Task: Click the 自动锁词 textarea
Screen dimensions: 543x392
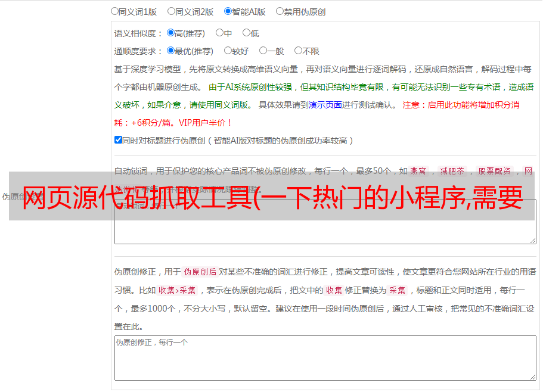Action: [x=325, y=222]
